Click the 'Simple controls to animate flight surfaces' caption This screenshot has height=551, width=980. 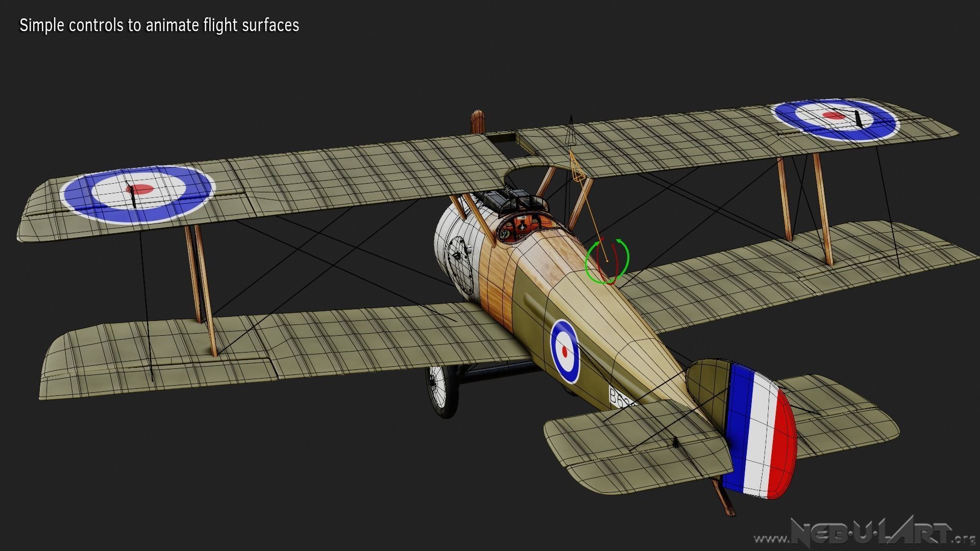tap(159, 26)
